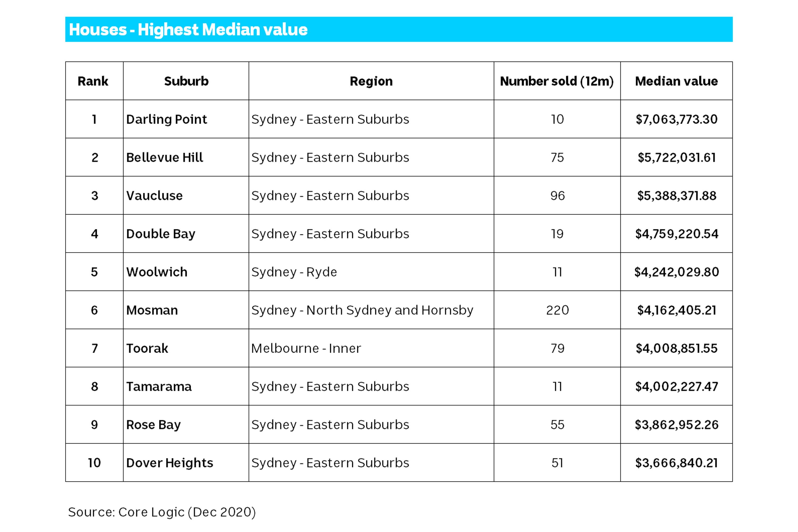Click the 'Sydney - Ryde' region cell
The height and width of the screenshot is (532, 798).
pos(294,272)
